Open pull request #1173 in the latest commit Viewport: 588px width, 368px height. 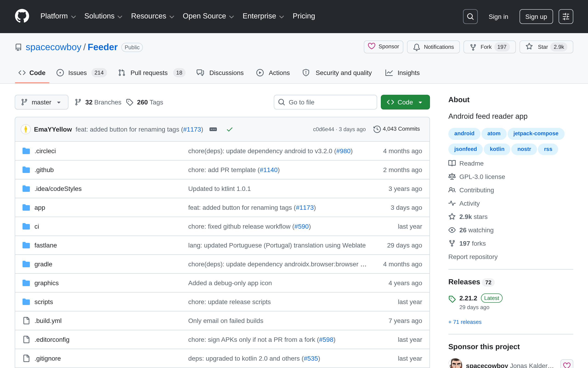[192, 129]
